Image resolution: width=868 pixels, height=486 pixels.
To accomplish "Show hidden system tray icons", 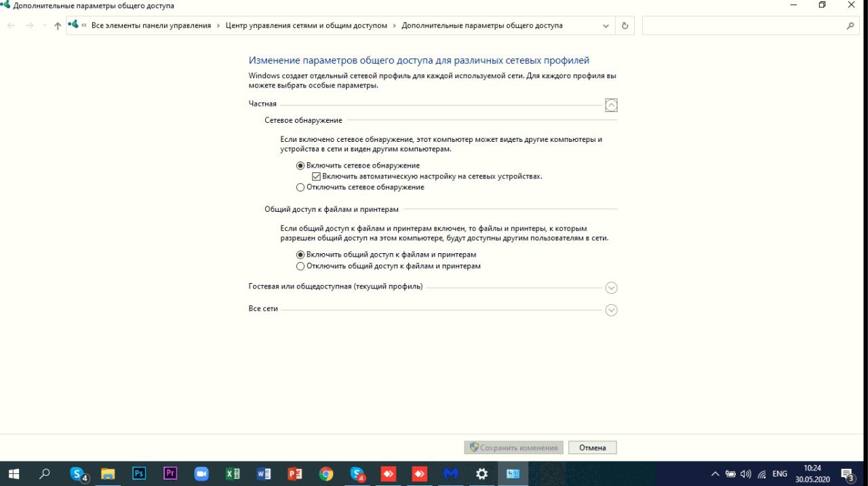I will [715, 474].
